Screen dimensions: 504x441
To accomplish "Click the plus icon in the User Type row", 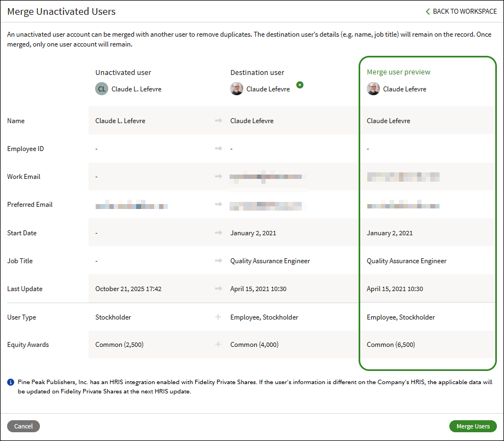I will [x=218, y=316].
